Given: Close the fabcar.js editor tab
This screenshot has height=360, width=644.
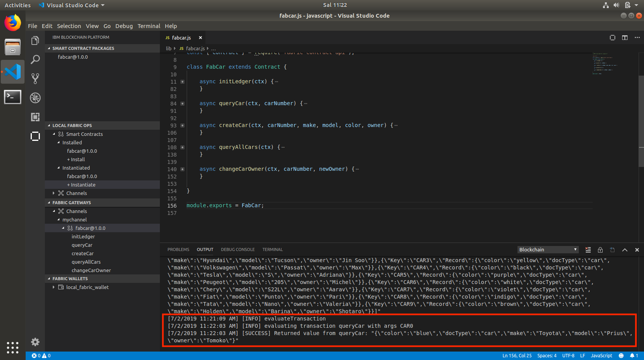Looking at the screenshot, I should pos(200,38).
